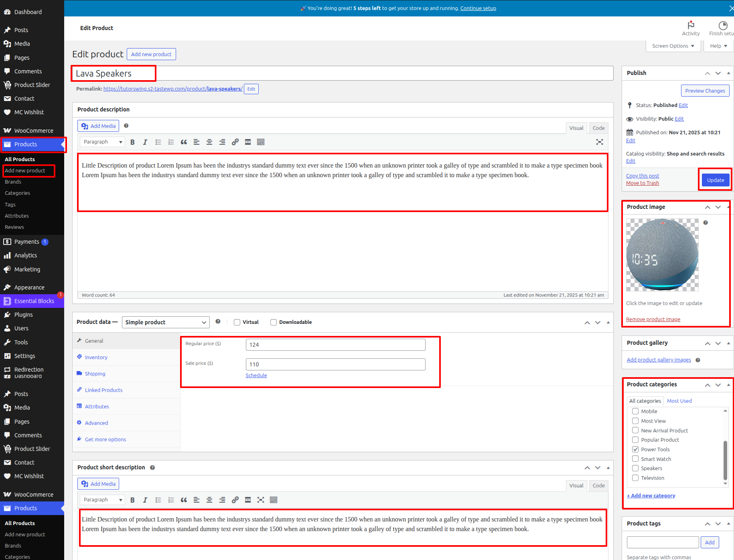This screenshot has width=734, height=560.
Task: Uncheck the Power Tools category
Action: [x=635, y=449]
